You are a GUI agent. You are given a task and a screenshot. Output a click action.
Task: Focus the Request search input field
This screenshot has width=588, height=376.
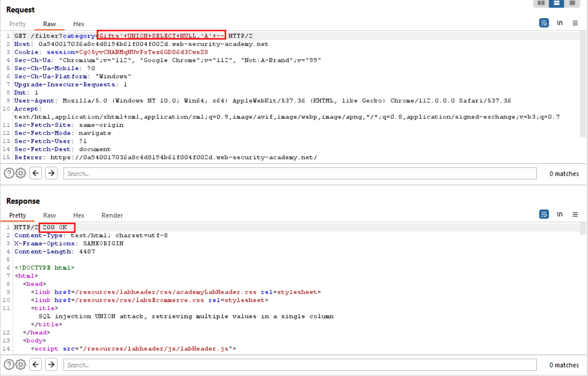point(300,173)
